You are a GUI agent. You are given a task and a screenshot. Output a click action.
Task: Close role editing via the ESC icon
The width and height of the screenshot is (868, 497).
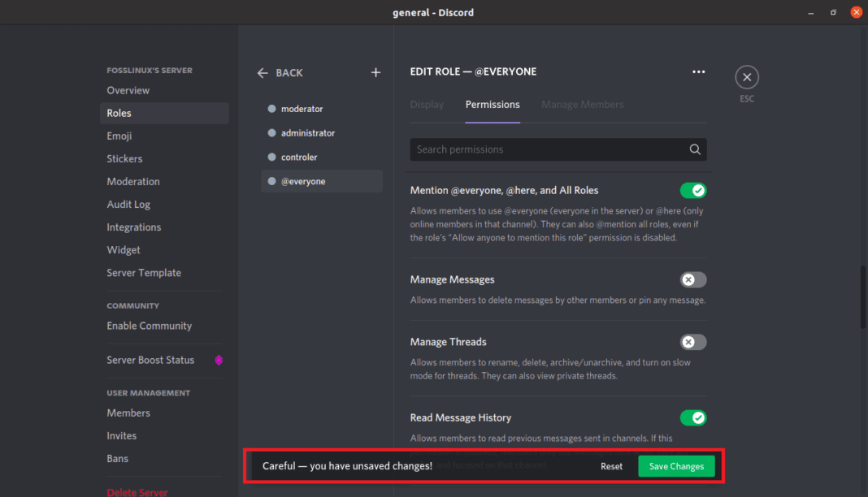click(x=746, y=76)
